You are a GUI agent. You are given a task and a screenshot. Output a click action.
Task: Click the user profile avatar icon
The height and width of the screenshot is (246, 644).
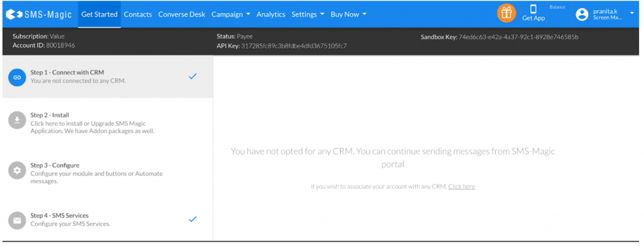point(582,14)
